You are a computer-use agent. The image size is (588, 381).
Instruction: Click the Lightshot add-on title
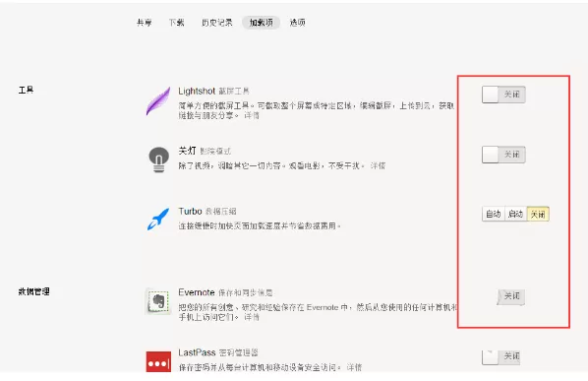tap(197, 91)
